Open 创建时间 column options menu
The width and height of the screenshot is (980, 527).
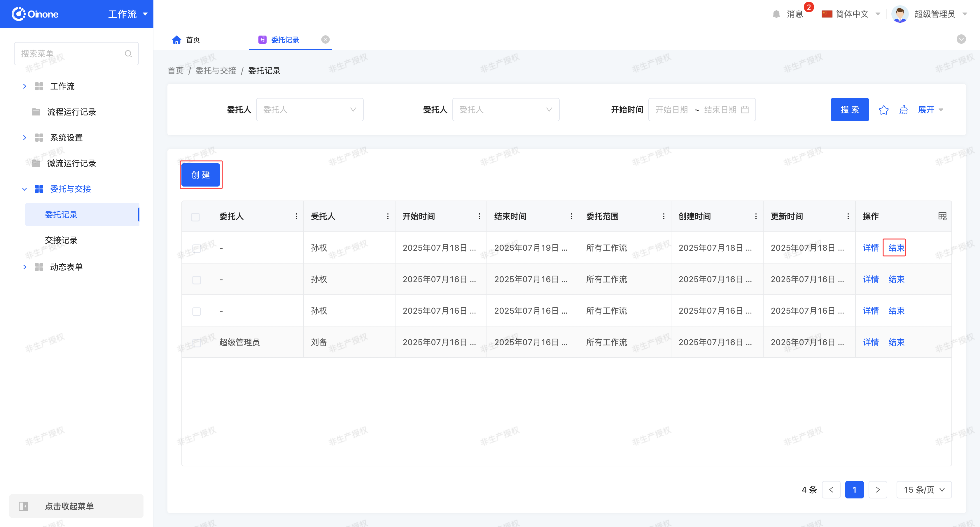[755, 216]
